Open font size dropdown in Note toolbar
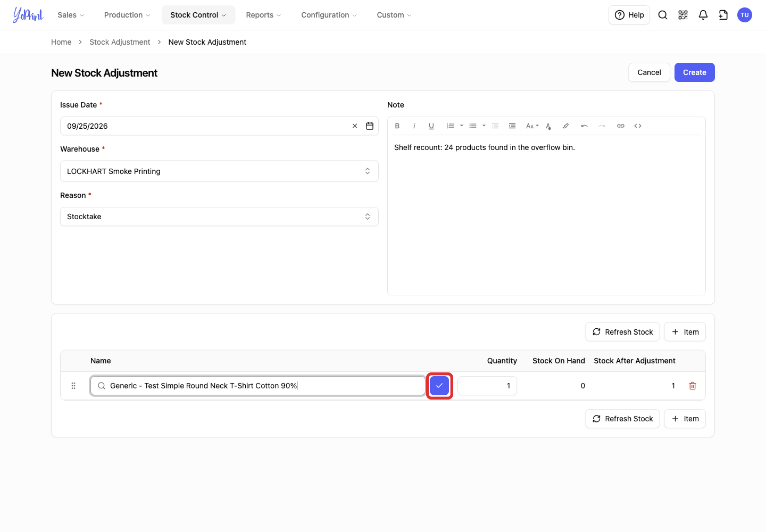 click(x=532, y=126)
